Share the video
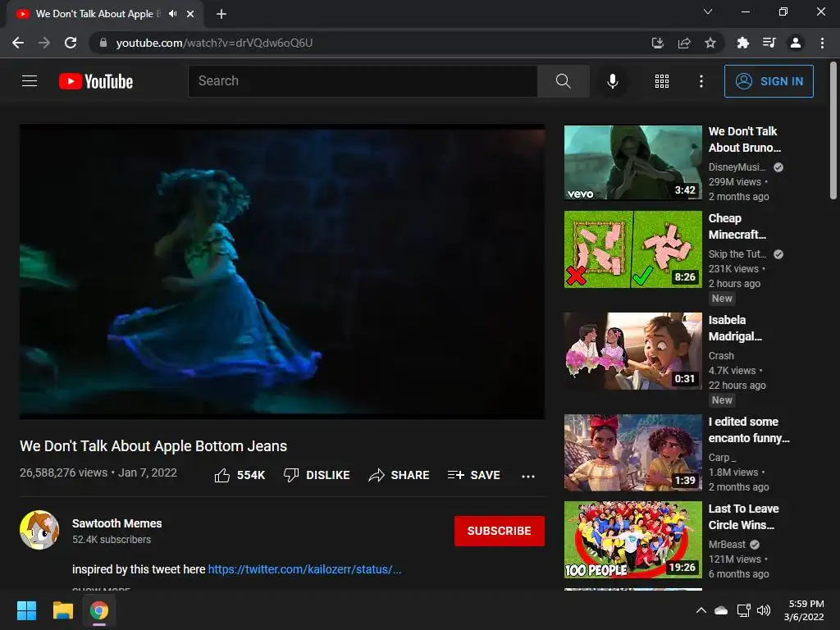This screenshot has width=840, height=630. (x=399, y=475)
